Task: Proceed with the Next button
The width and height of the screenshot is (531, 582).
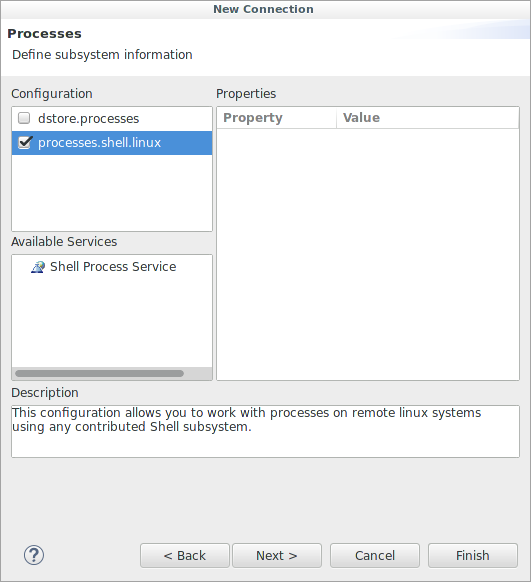Action: [277, 555]
